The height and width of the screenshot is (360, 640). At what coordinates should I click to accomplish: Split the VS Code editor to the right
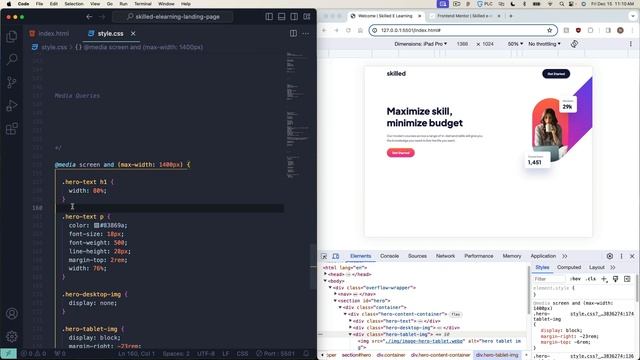pyautogui.click(x=293, y=33)
